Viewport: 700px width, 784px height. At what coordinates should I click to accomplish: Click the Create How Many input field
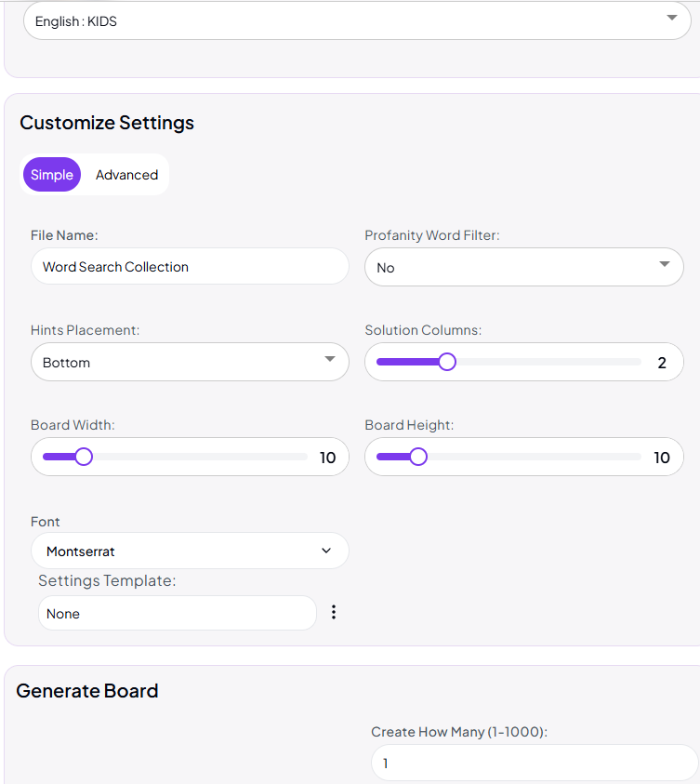[534, 763]
